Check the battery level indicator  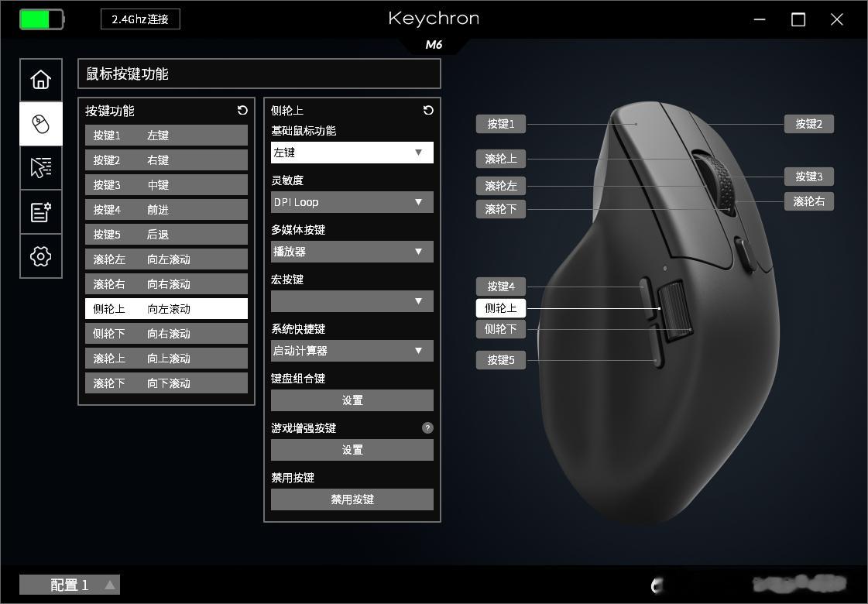click(42, 19)
